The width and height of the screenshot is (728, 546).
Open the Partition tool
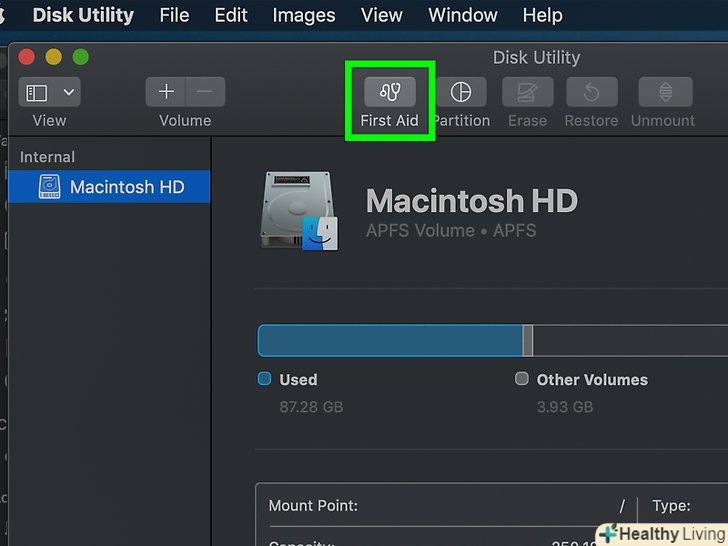(x=461, y=92)
